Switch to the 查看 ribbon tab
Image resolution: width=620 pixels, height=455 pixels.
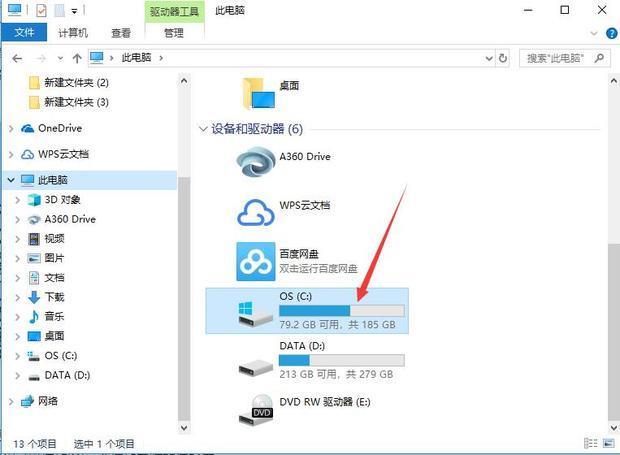tap(121, 33)
